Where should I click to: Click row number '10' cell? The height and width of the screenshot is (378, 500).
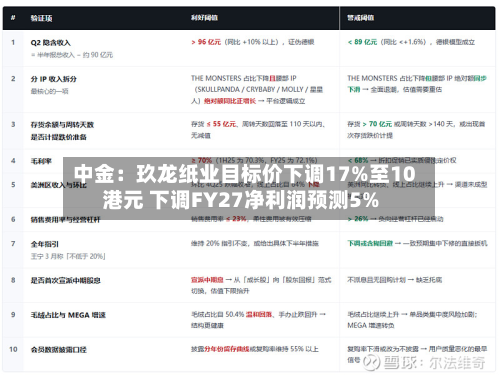pos(13,349)
